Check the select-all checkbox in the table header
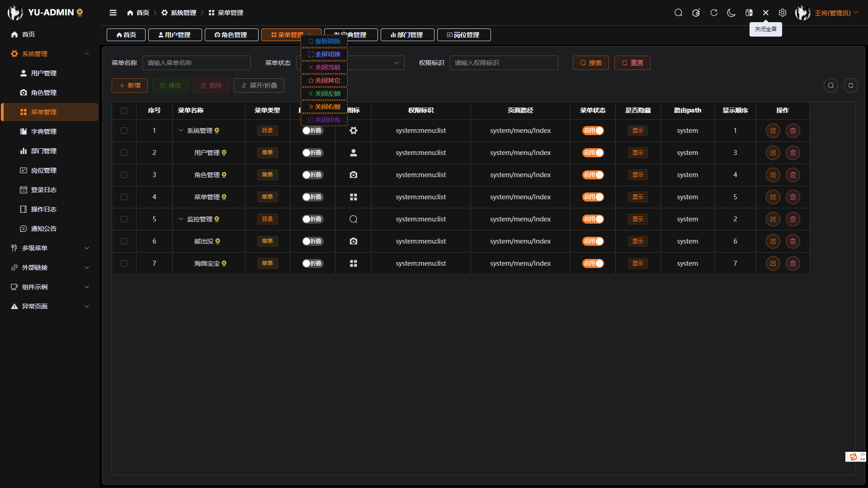This screenshot has height=488, width=868. pos(124,110)
